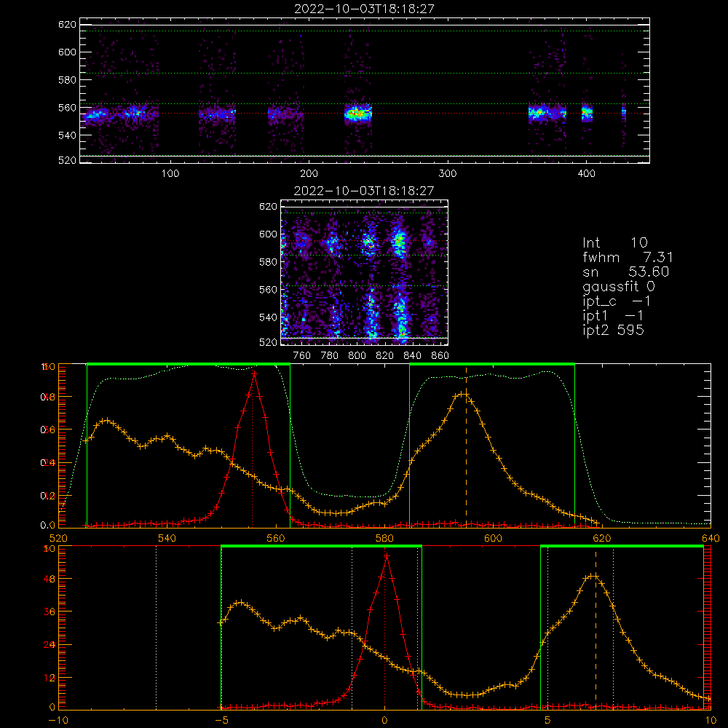Click the 'ipt1 -1' line
Viewport: 728px width, 728px height.
[x=612, y=316]
